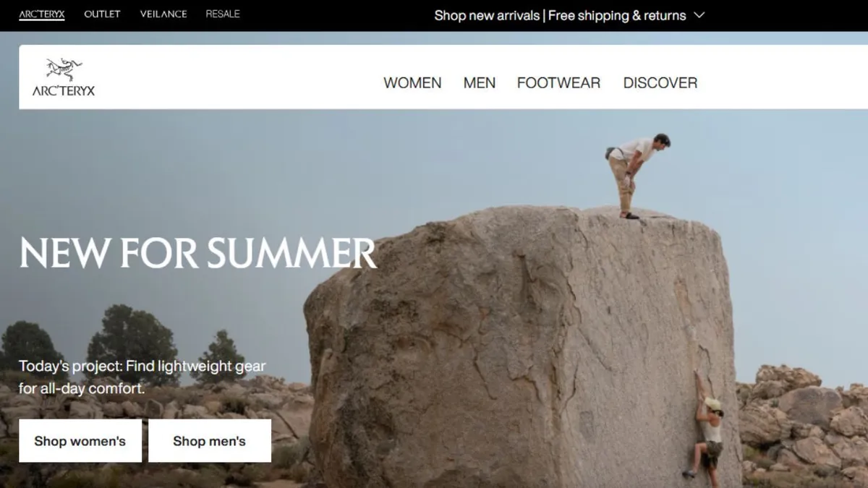Open the FOOTWEAR navigation menu
Image resolution: width=868 pixels, height=488 pixels.
pos(558,83)
